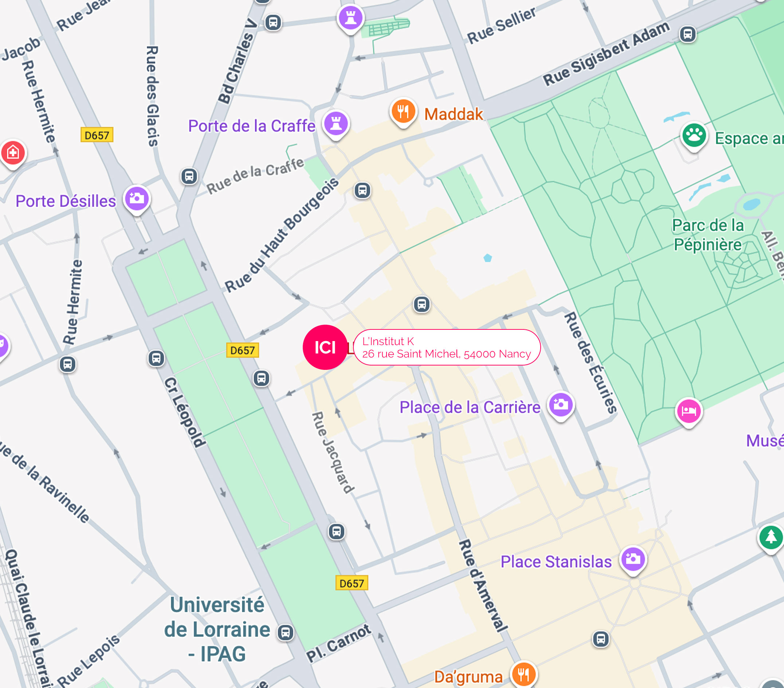Open the Place Stanislas camera marker
Viewport: 784px width, 688px height.
pos(633,560)
